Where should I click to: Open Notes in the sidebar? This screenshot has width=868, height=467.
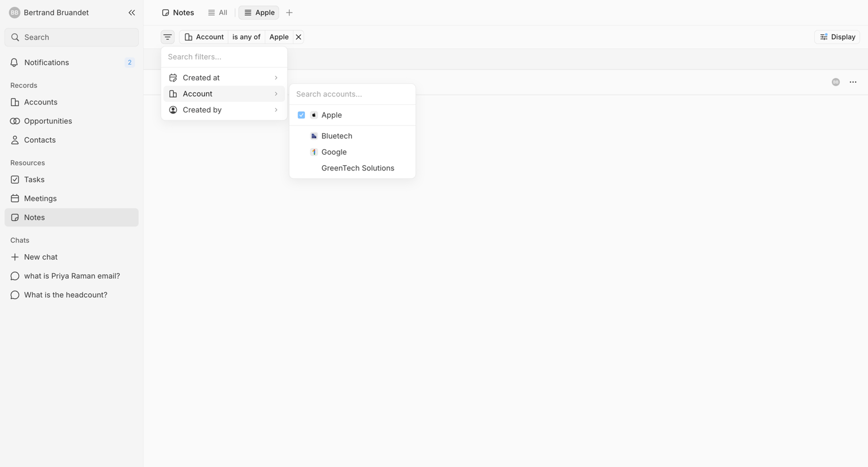[x=72, y=217]
